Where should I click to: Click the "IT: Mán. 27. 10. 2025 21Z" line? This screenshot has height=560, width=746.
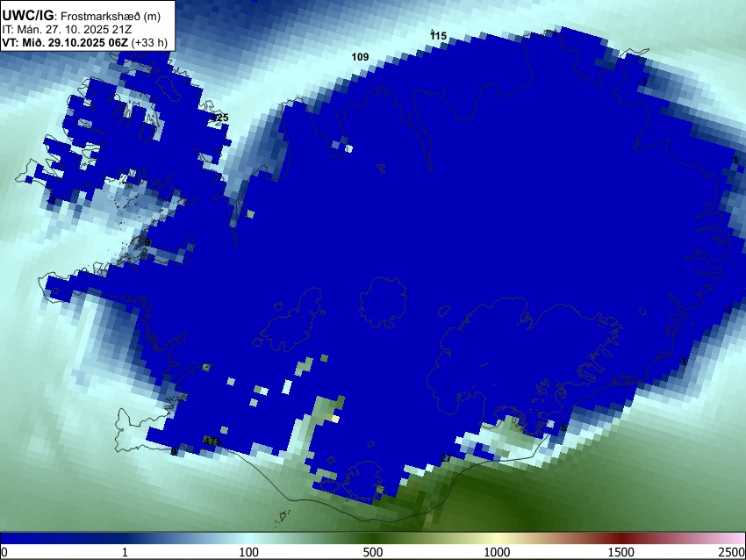67,30
